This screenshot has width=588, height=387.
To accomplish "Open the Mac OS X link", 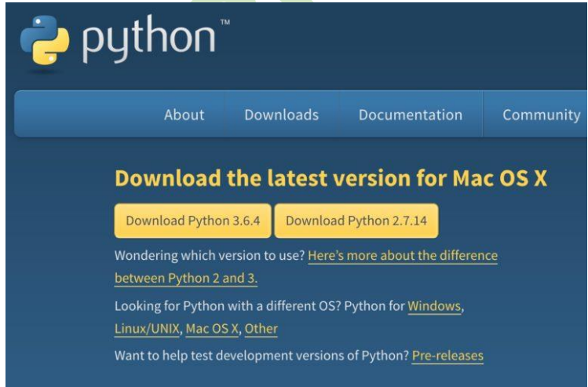I will tap(212, 329).
